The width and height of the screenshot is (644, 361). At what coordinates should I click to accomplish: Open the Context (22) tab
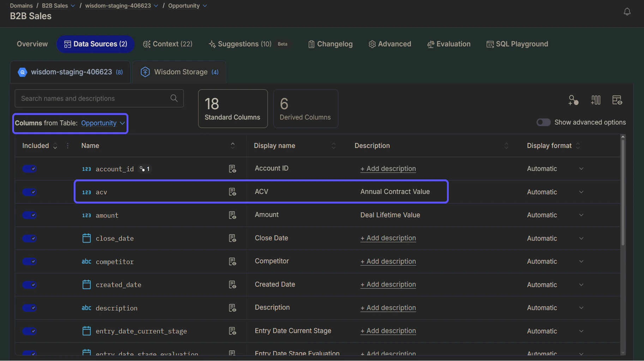pos(168,44)
